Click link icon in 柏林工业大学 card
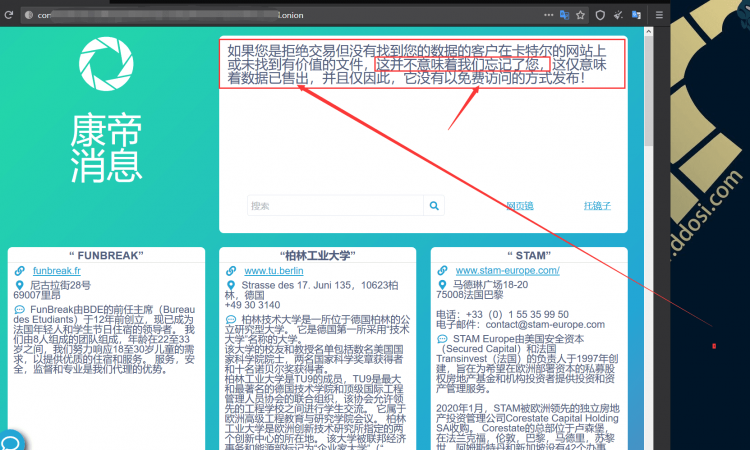 pyautogui.click(x=231, y=271)
